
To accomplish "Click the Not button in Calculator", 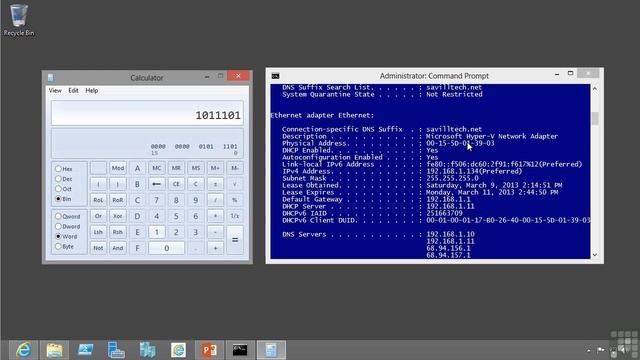I will pyautogui.click(x=98, y=248).
